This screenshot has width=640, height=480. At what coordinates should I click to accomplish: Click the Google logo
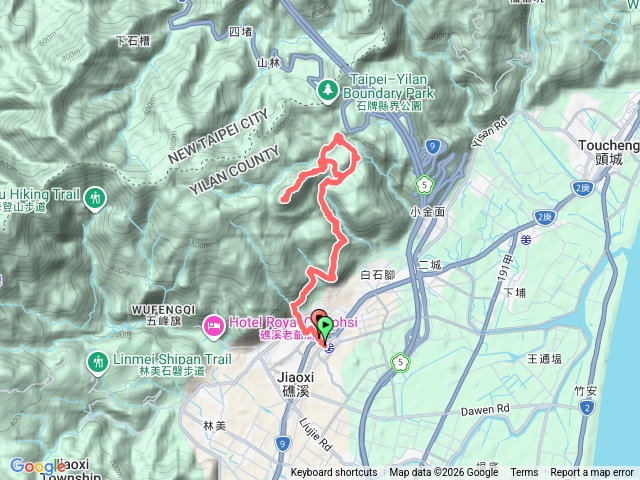pos(38,466)
